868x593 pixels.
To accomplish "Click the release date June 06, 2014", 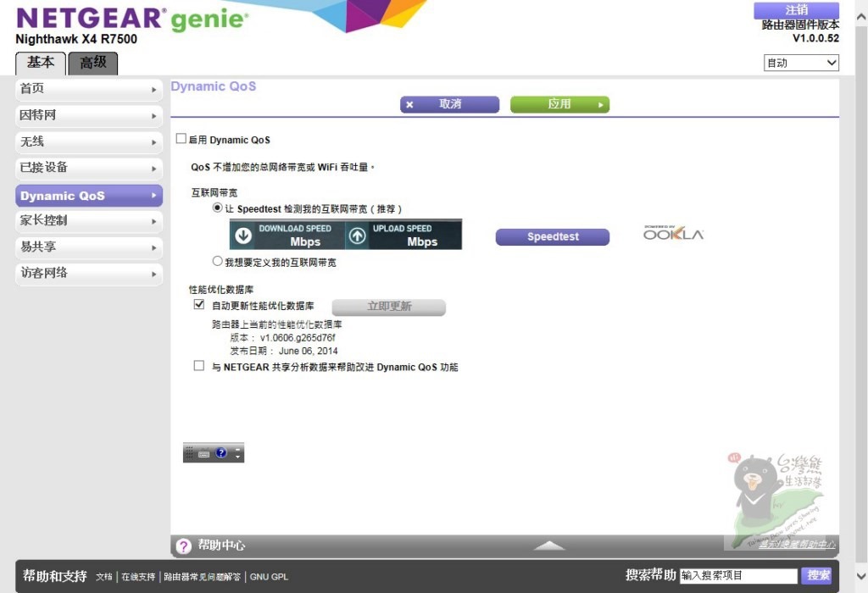I will pos(309,351).
